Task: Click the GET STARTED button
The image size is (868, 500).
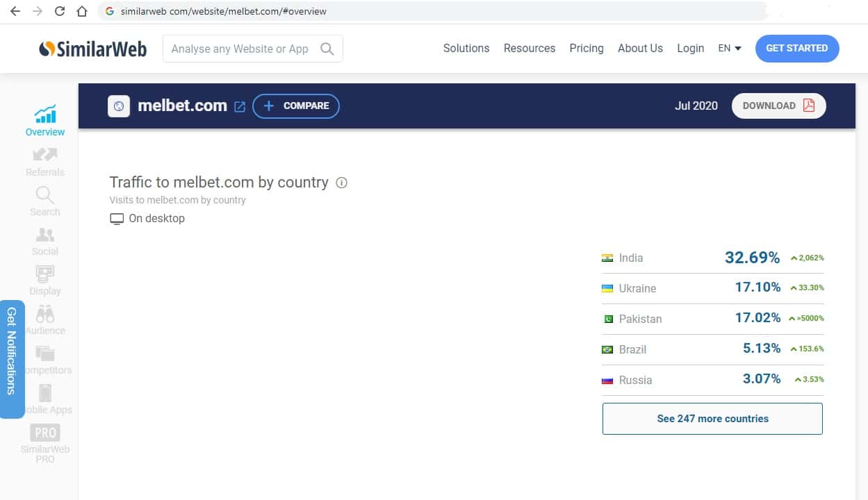Action: coord(797,49)
